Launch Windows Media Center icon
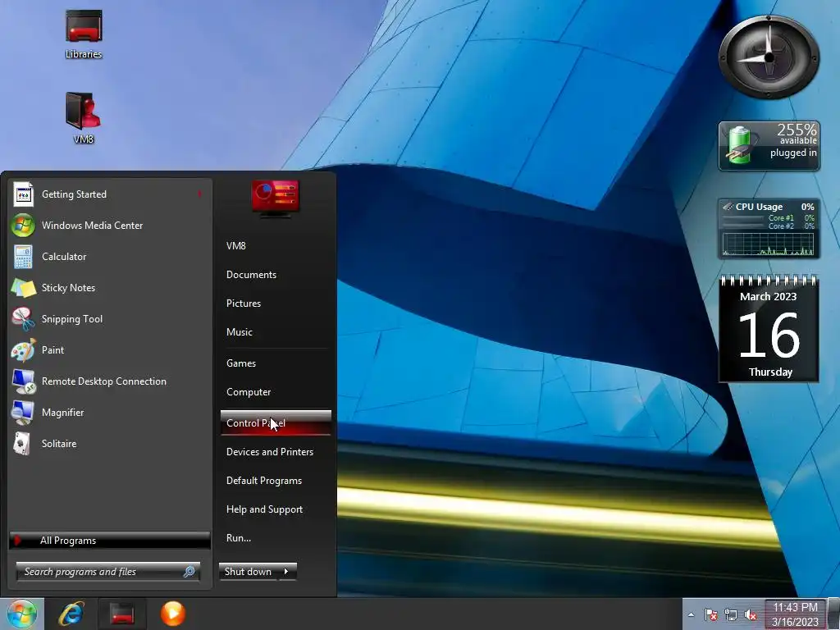Screen dimensions: 840x630 click(23, 226)
